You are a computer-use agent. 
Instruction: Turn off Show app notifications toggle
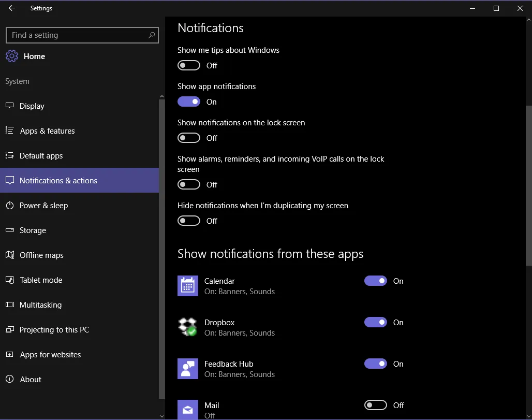(x=189, y=102)
